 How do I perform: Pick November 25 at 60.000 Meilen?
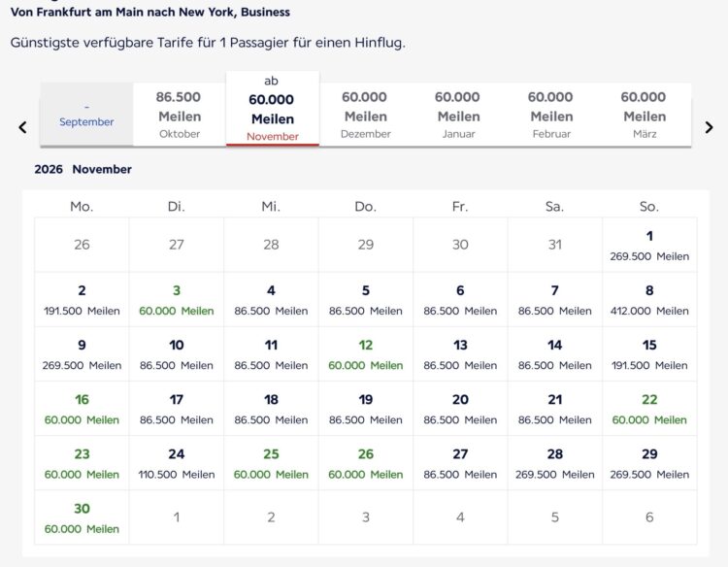click(x=271, y=463)
